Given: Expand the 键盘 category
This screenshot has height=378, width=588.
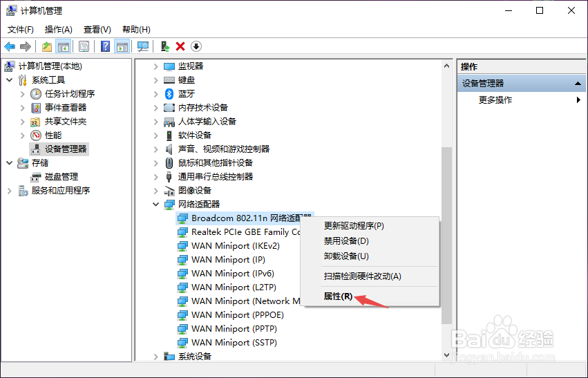Looking at the screenshot, I should pos(156,80).
